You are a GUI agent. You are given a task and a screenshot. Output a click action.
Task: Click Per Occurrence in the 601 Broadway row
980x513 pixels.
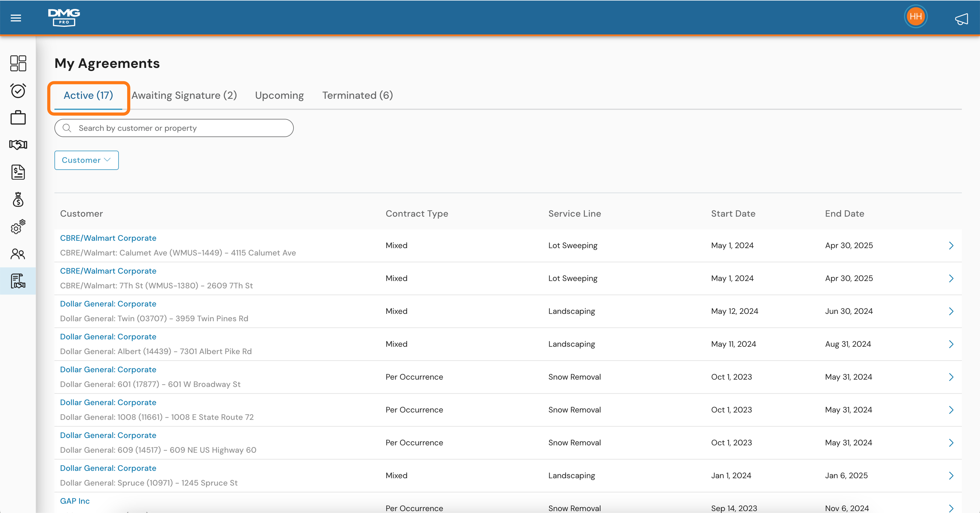[414, 377]
